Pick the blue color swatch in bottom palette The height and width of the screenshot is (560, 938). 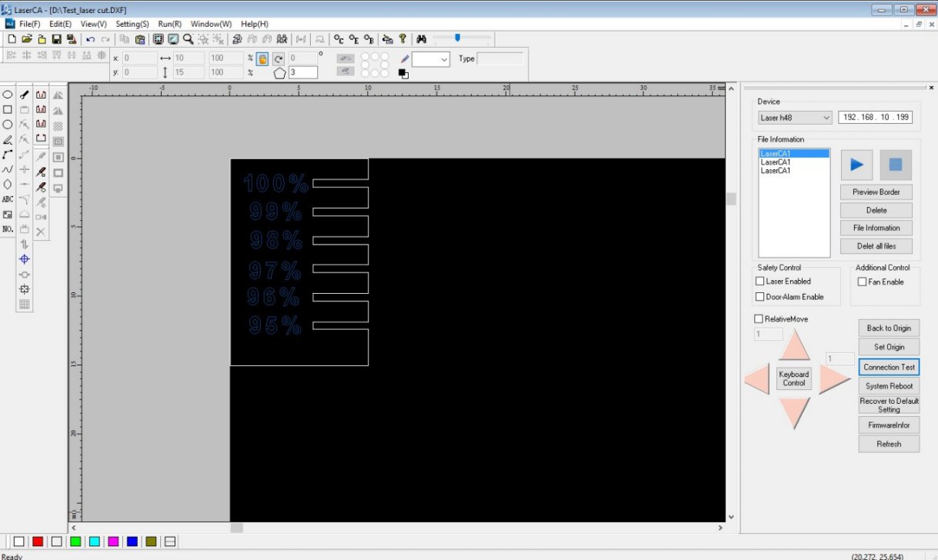pos(132,542)
